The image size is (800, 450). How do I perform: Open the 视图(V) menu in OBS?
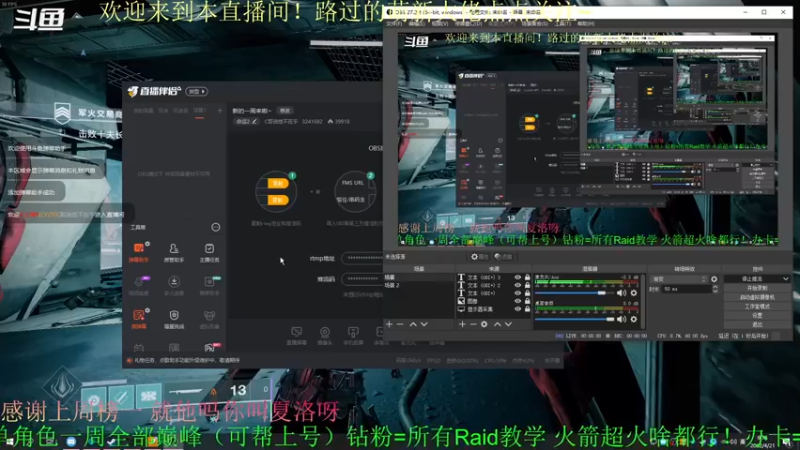coord(440,23)
